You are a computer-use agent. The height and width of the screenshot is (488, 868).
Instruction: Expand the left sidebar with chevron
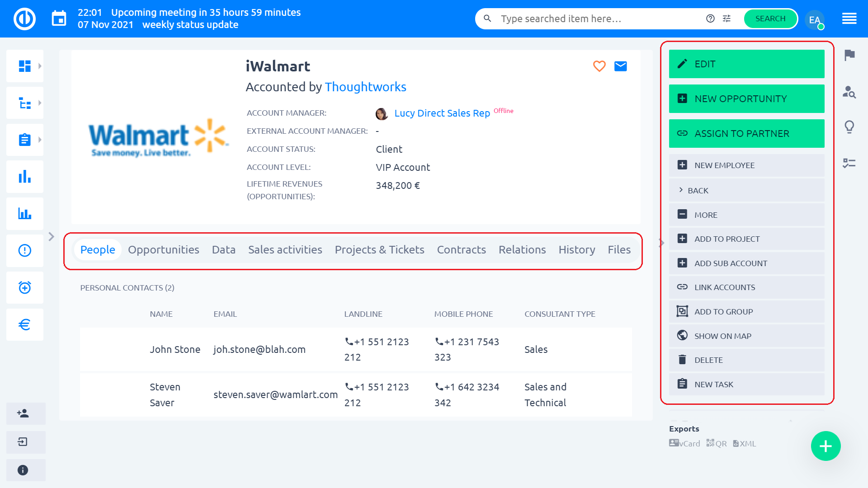coord(51,236)
